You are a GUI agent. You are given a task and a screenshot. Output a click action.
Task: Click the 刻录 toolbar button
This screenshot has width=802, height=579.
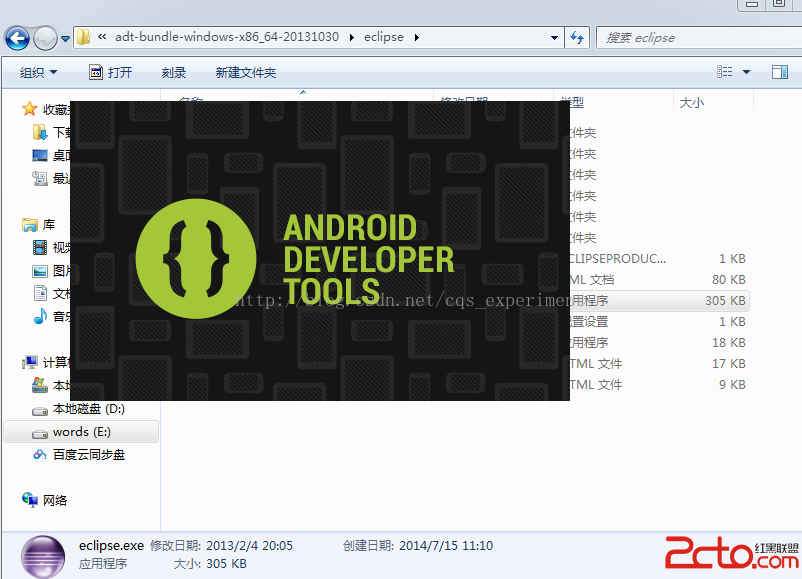pos(174,73)
